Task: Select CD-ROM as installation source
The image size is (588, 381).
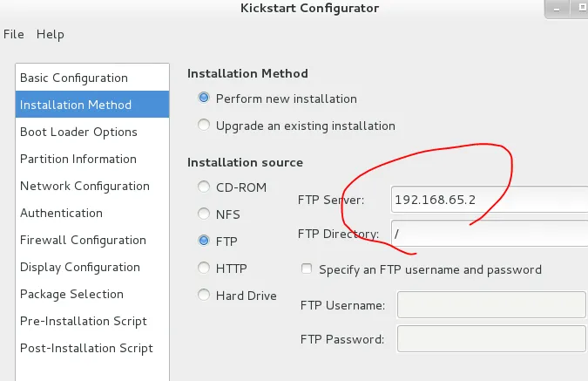Action: [x=204, y=187]
